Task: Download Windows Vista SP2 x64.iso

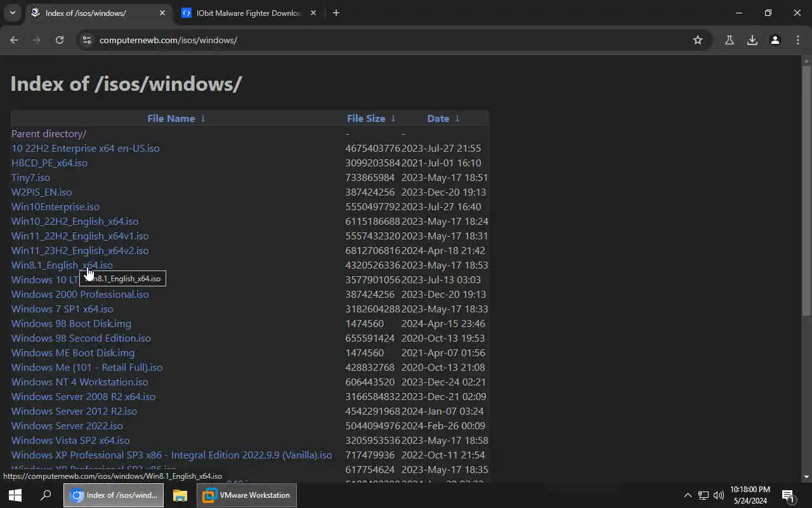Action: coord(70,440)
